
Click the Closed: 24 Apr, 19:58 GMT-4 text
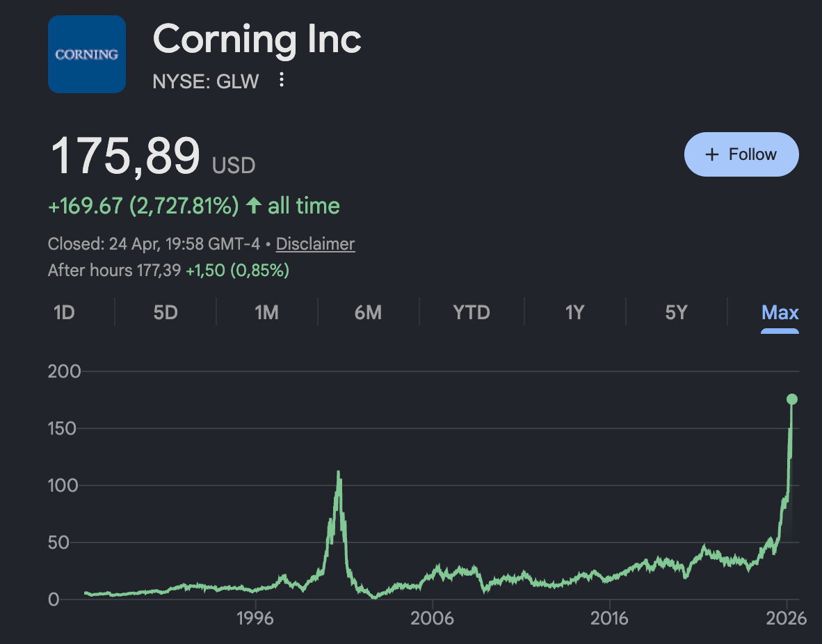coord(154,244)
